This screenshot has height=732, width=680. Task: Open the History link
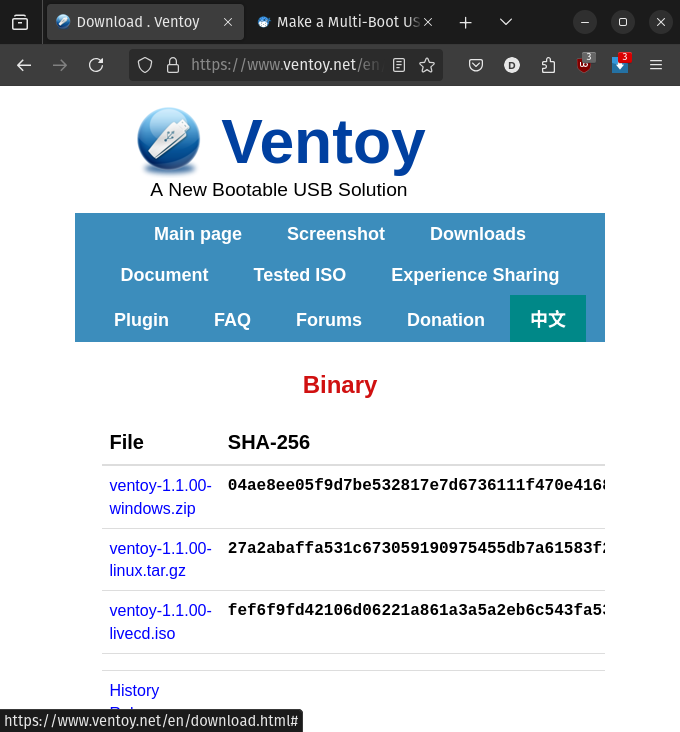[134, 690]
